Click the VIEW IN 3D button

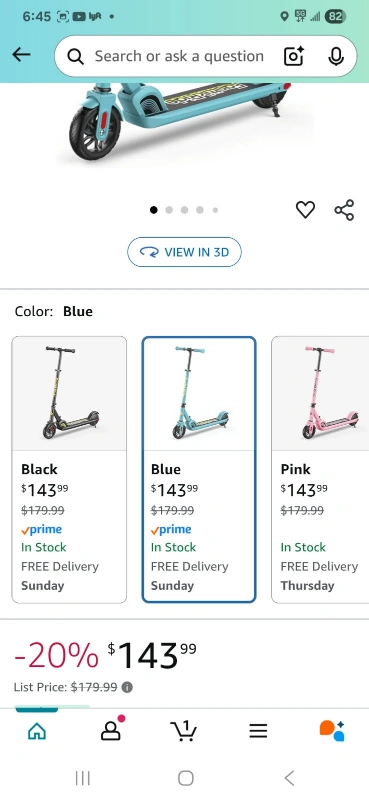coord(184,252)
